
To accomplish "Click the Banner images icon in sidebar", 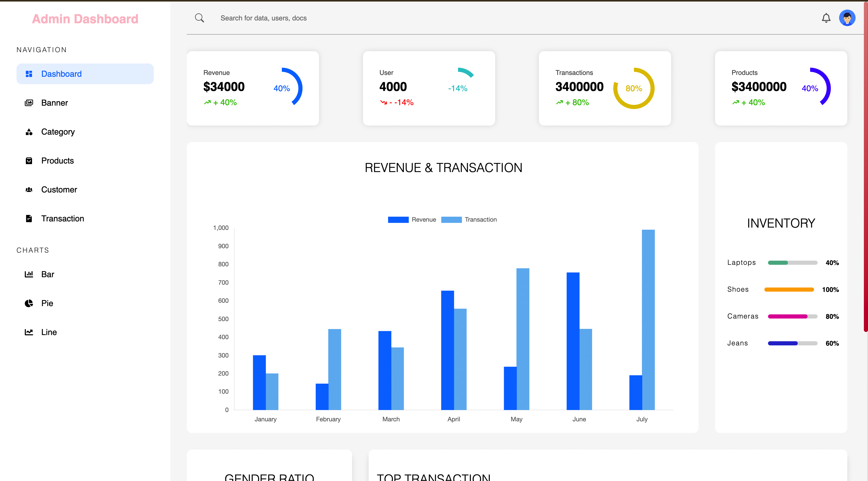I will tap(29, 103).
